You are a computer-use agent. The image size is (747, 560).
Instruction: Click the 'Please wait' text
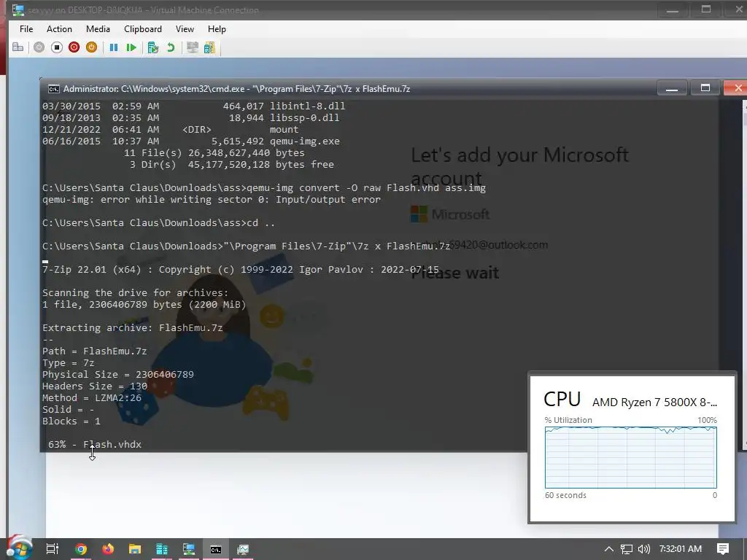coord(455,273)
